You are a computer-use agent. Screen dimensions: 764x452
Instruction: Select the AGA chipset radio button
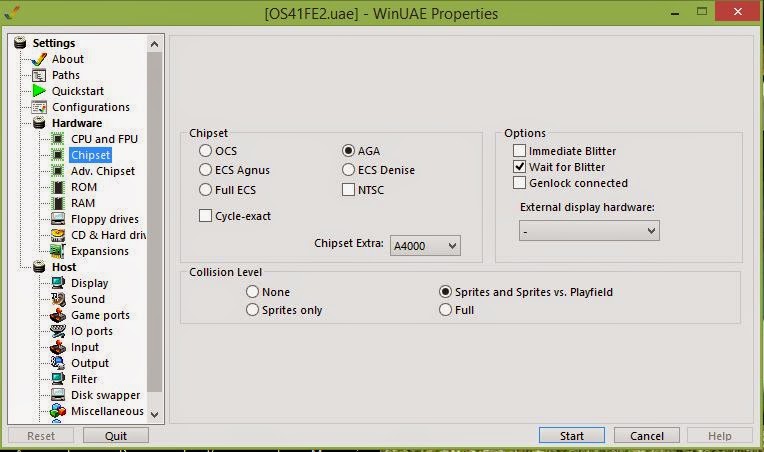348,151
